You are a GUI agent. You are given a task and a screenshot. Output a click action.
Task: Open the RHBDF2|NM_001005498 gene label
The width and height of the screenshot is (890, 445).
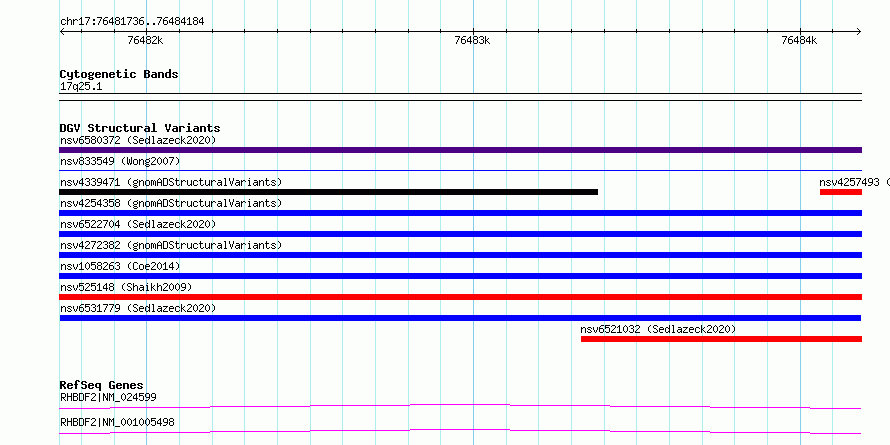pyautogui.click(x=117, y=422)
